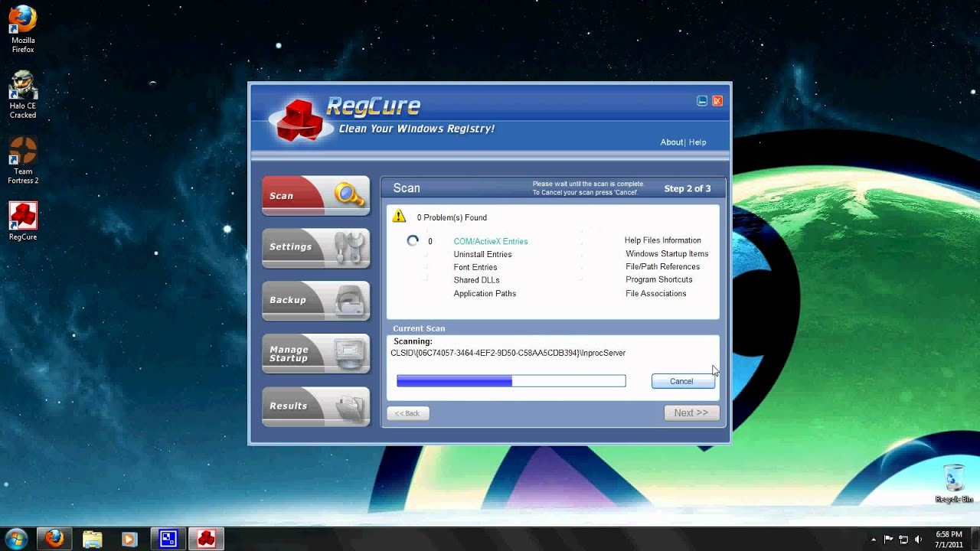
Task: Click the spinning scan indicator beside COM/ActiveX
Action: [413, 241]
